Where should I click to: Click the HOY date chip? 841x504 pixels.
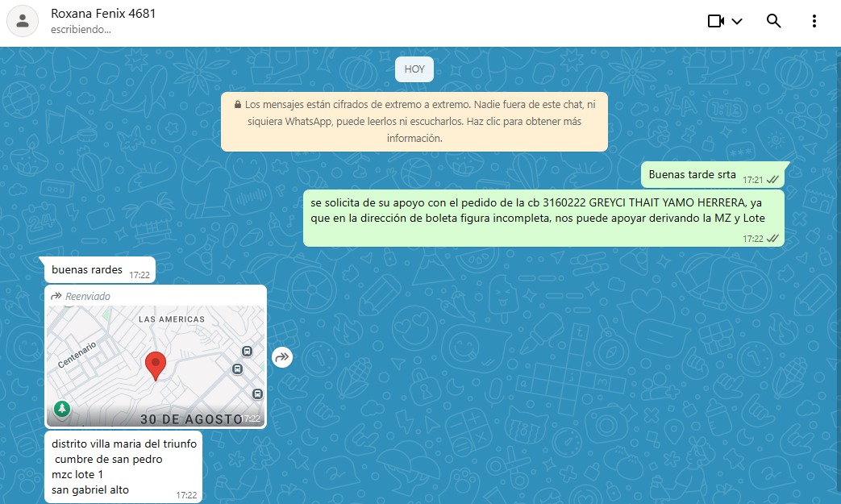(414, 69)
